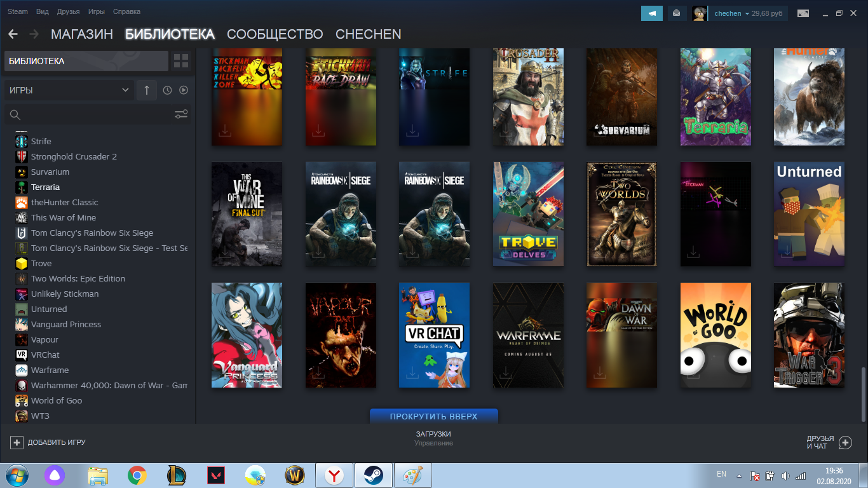The height and width of the screenshot is (488, 868).
Task: Open Yandex Browser taskbar icon
Action: tap(334, 475)
